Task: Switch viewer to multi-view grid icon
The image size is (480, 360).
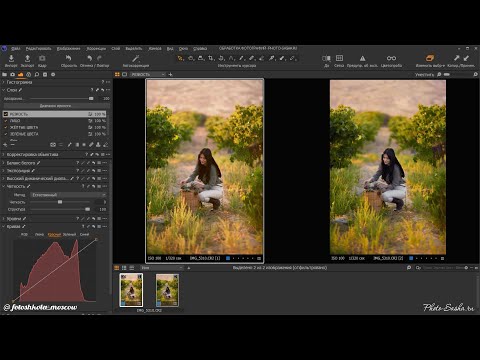Action: click(117, 74)
